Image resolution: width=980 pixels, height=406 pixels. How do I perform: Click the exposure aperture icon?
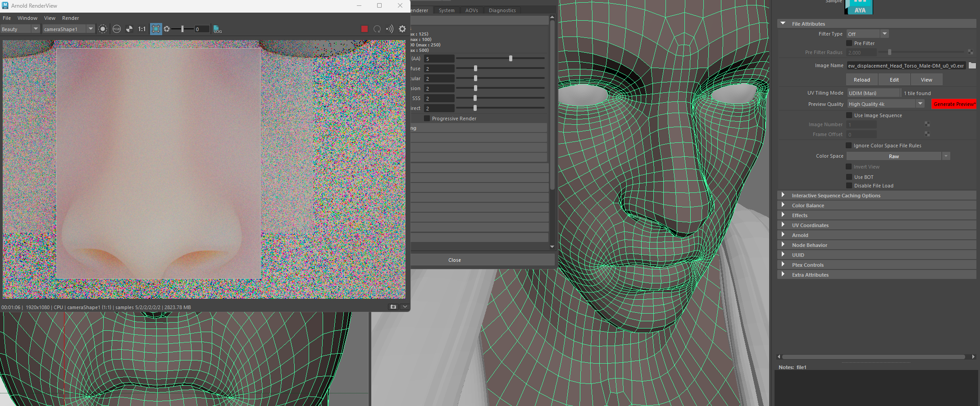pos(167,29)
